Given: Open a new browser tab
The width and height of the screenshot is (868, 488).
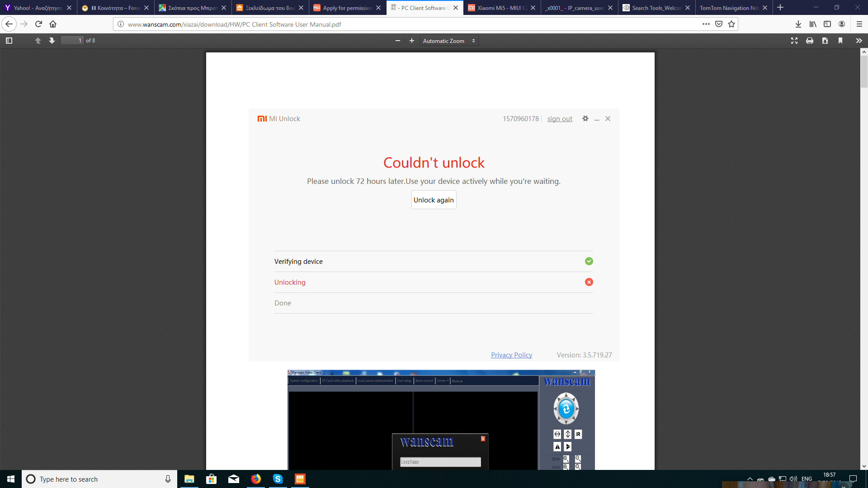Looking at the screenshot, I should pyautogui.click(x=780, y=8).
